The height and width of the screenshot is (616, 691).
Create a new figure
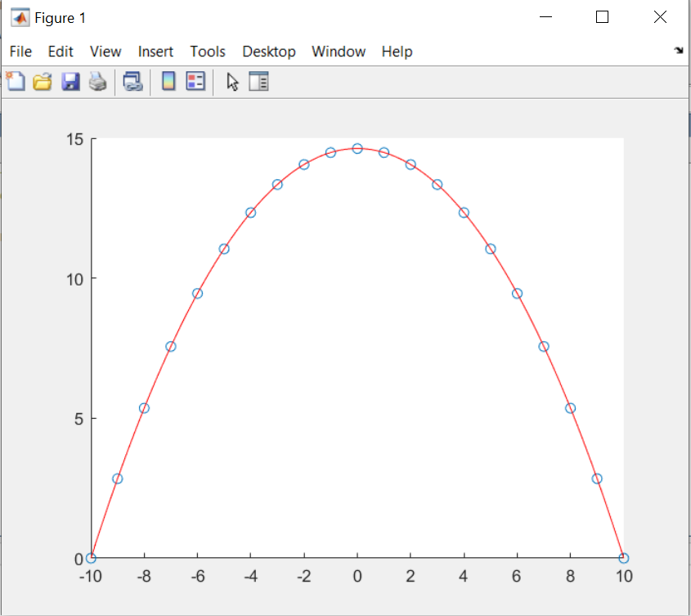click(16, 81)
